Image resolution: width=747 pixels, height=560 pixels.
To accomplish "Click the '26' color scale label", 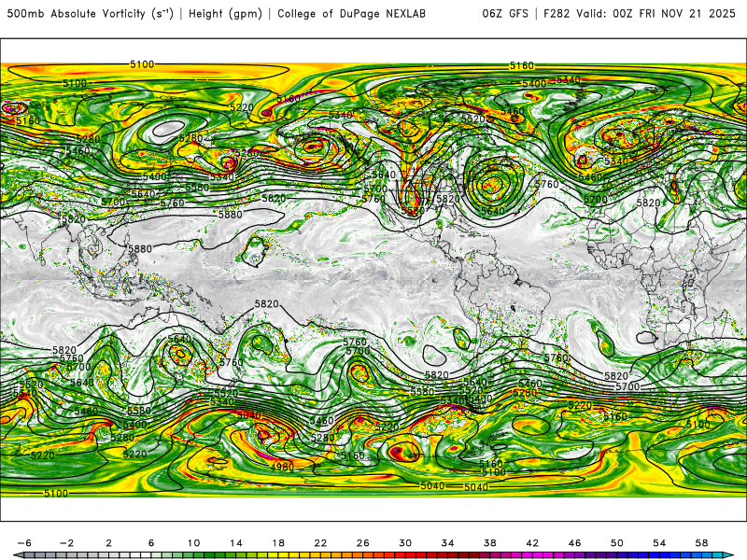I will (x=363, y=543).
